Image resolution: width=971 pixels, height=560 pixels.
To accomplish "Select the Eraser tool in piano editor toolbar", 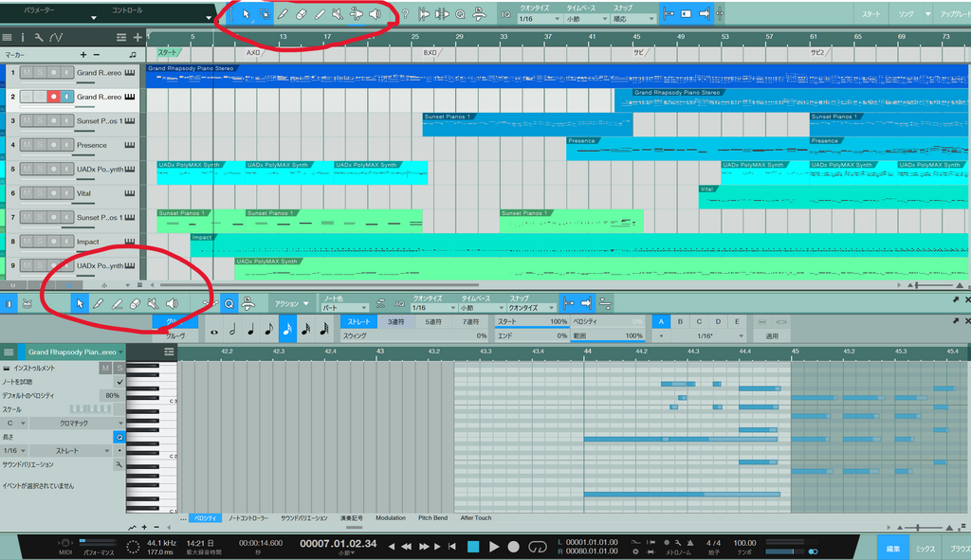I will click(135, 304).
